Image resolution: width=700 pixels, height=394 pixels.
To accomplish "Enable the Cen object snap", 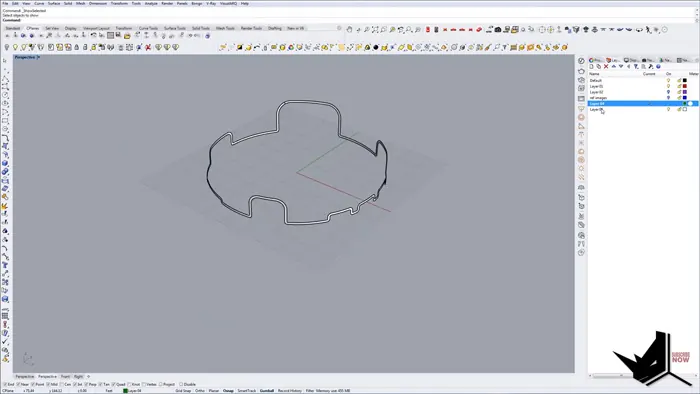I will (65, 384).
